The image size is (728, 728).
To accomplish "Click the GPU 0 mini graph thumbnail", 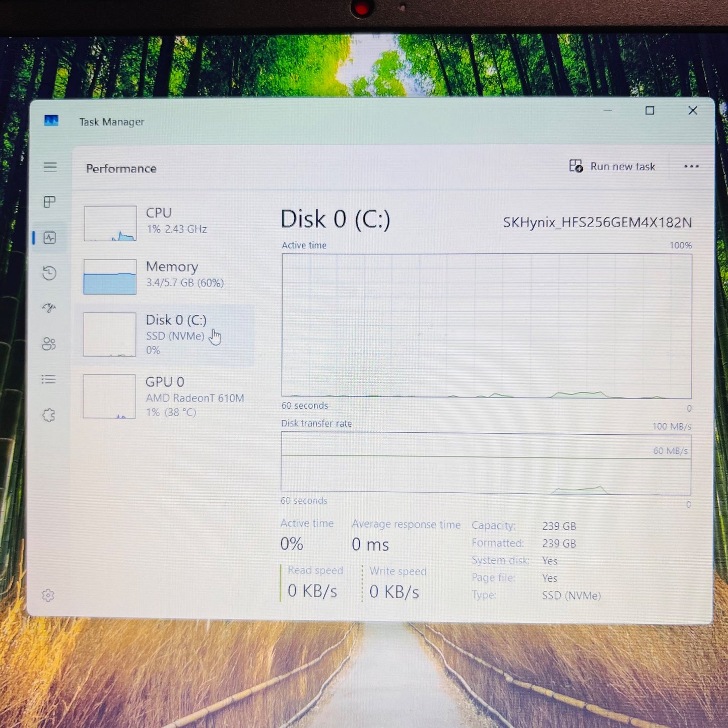I will pyautogui.click(x=109, y=396).
